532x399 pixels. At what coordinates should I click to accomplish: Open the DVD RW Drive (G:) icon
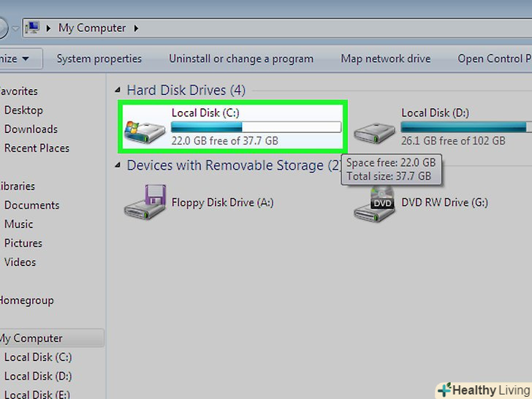(x=375, y=204)
